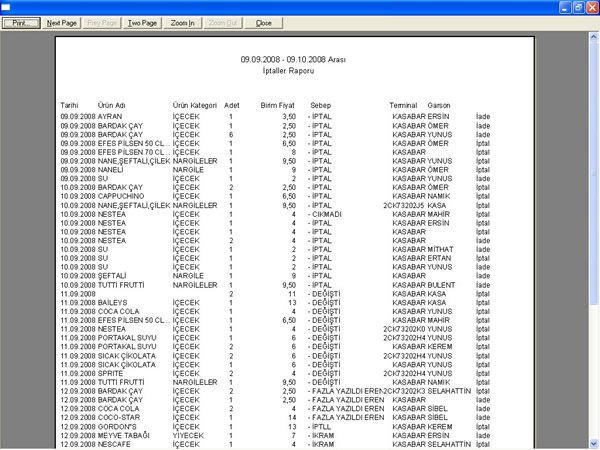Click the disabled Zoom Out button

(223, 23)
